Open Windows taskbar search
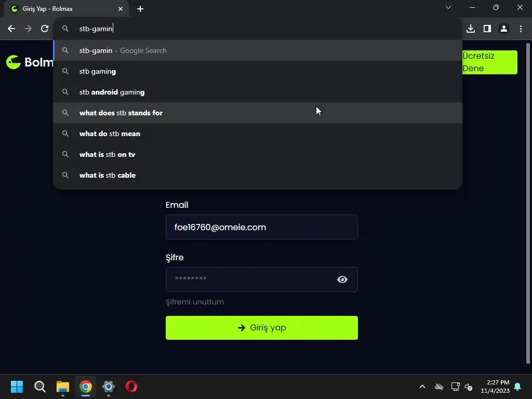The width and height of the screenshot is (532, 399). coord(39,387)
